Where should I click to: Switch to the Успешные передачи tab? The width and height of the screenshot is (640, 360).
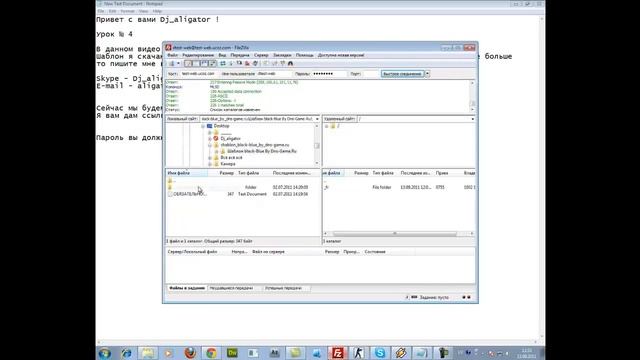click(x=283, y=288)
